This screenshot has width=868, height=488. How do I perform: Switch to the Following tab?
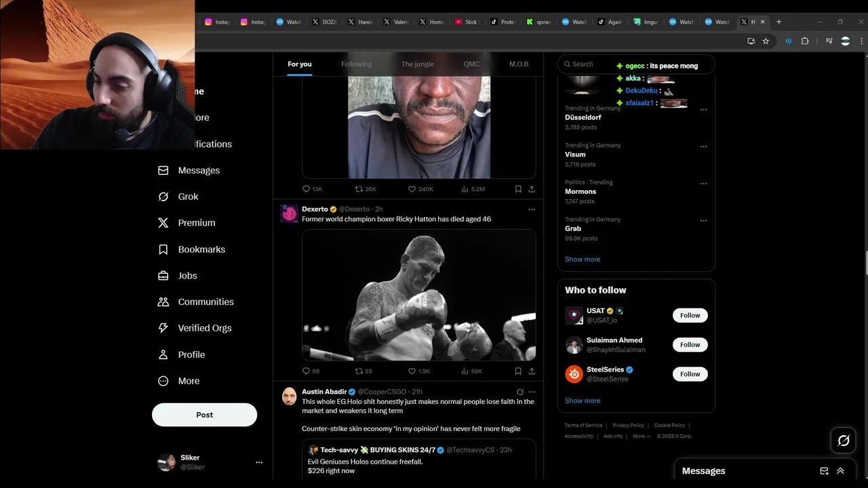click(x=356, y=64)
